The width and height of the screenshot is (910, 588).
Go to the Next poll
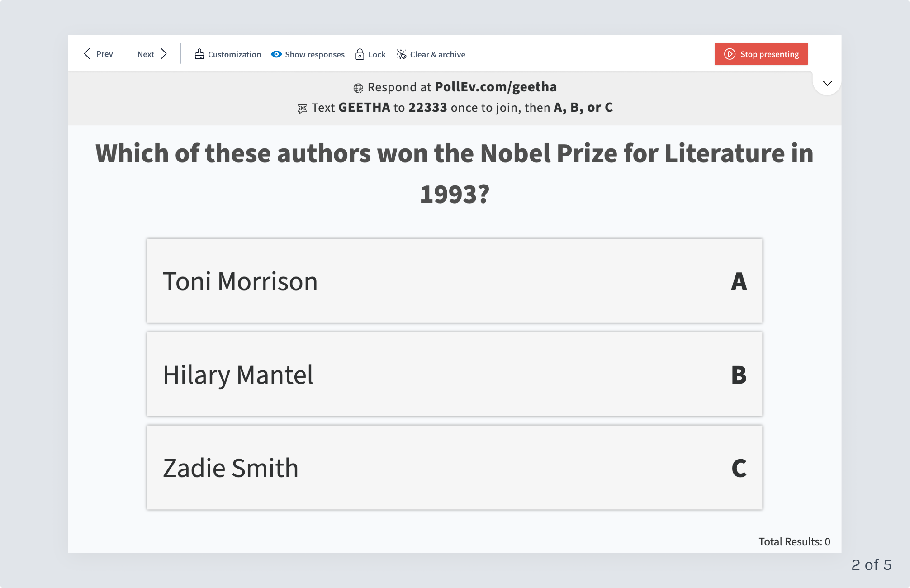tap(152, 54)
